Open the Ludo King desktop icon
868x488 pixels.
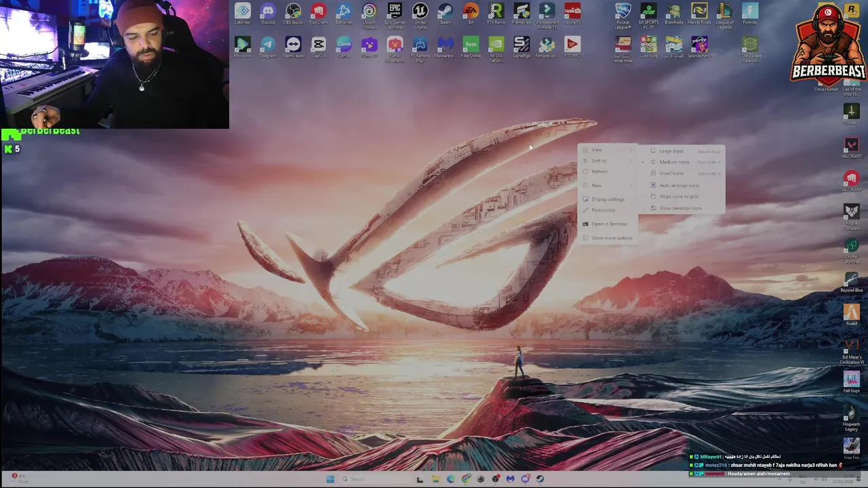click(648, 47)
